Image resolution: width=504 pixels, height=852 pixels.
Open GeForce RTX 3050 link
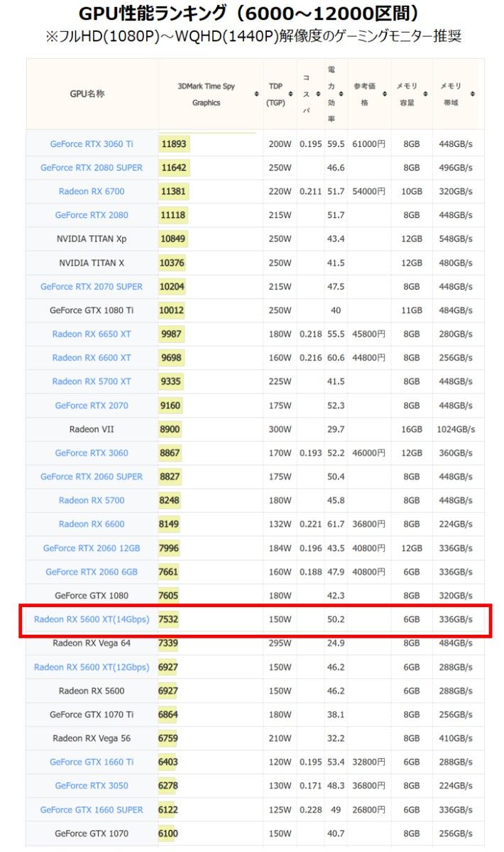92,786
